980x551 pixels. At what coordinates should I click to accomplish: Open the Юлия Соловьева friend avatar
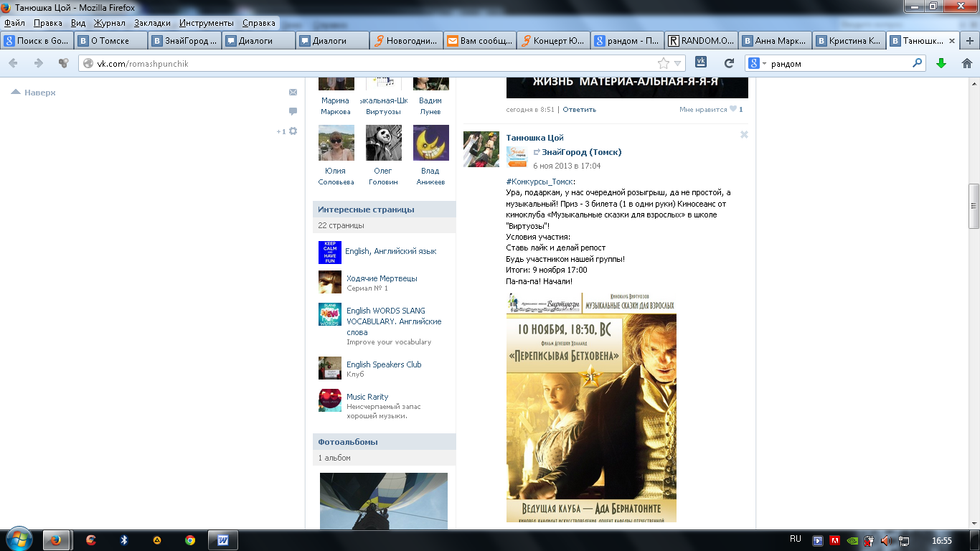pos(336,143)
